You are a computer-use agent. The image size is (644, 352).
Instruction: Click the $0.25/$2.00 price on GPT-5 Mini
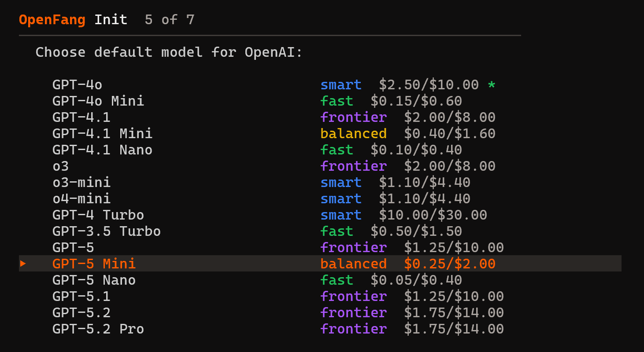[x=450, y=264]
